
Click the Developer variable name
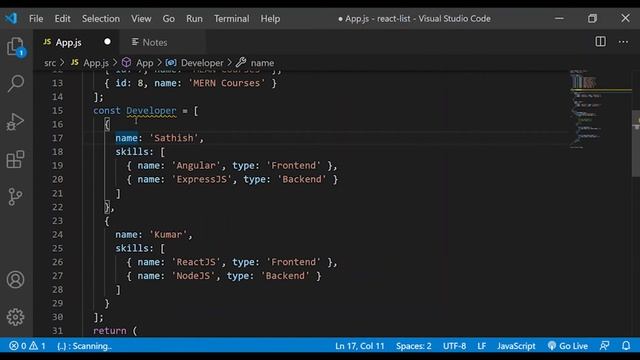[x=151, y=111]
